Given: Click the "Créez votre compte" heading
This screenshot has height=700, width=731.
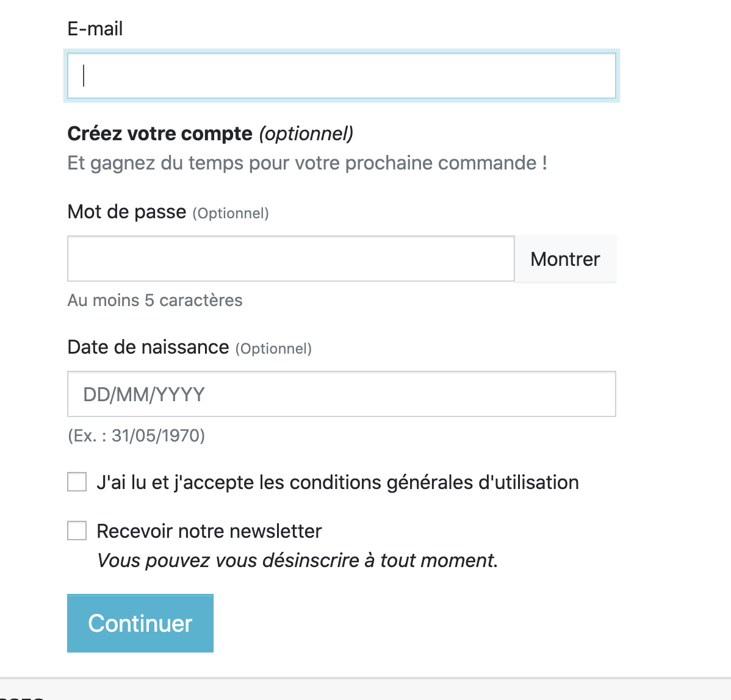Looking at the screenshot, I should pos(160,134).
